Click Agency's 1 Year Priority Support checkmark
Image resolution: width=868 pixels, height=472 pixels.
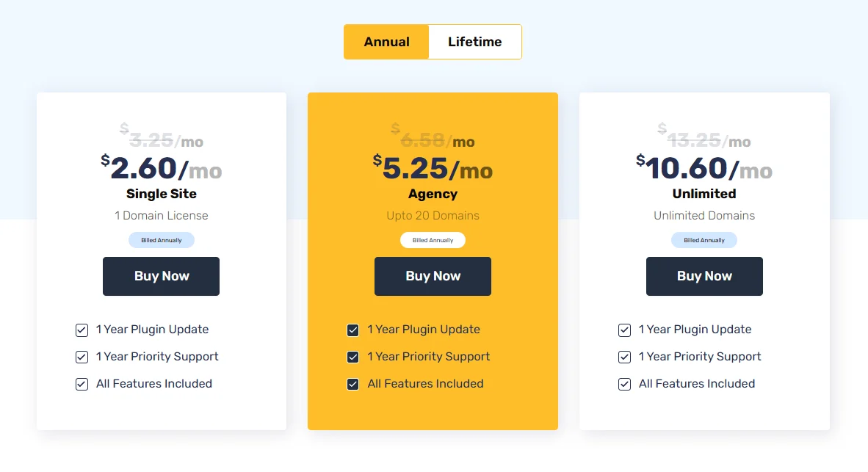(x=352, y=357)
